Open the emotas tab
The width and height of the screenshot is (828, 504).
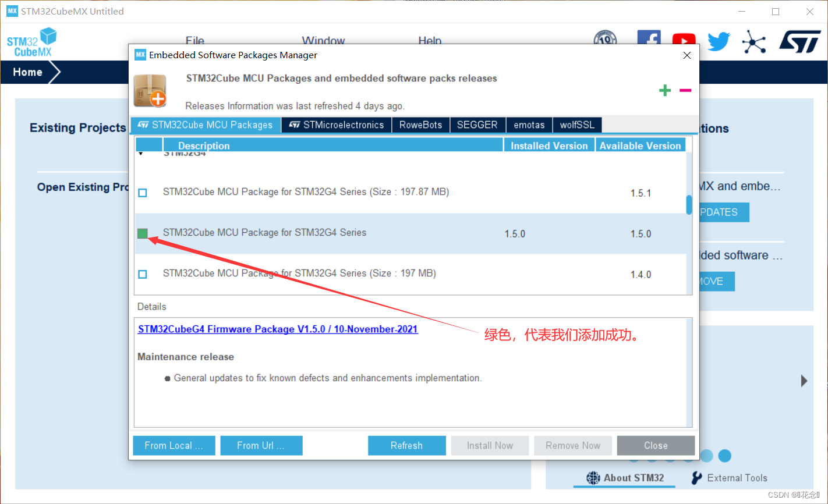[x=529, y=125]
